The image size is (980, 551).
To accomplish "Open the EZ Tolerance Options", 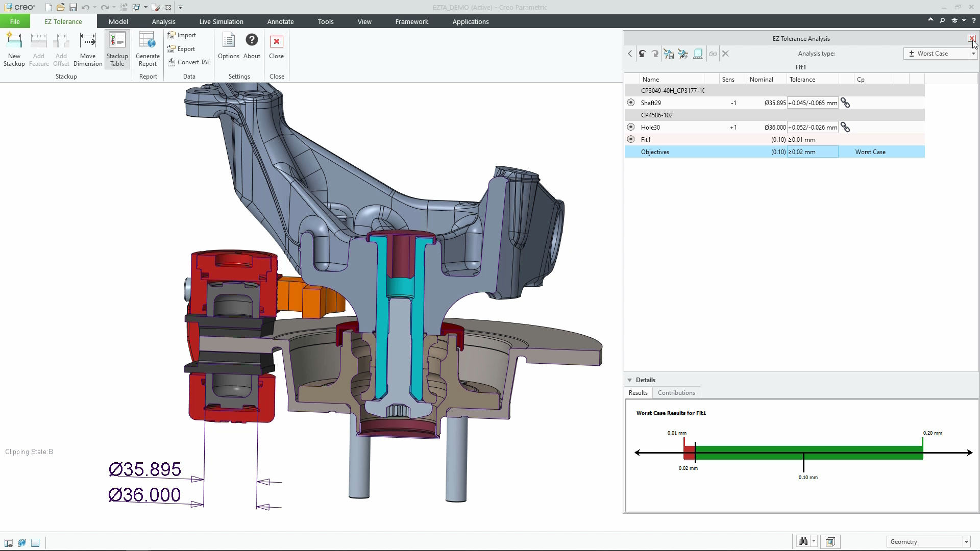I will tap(229, 46).
